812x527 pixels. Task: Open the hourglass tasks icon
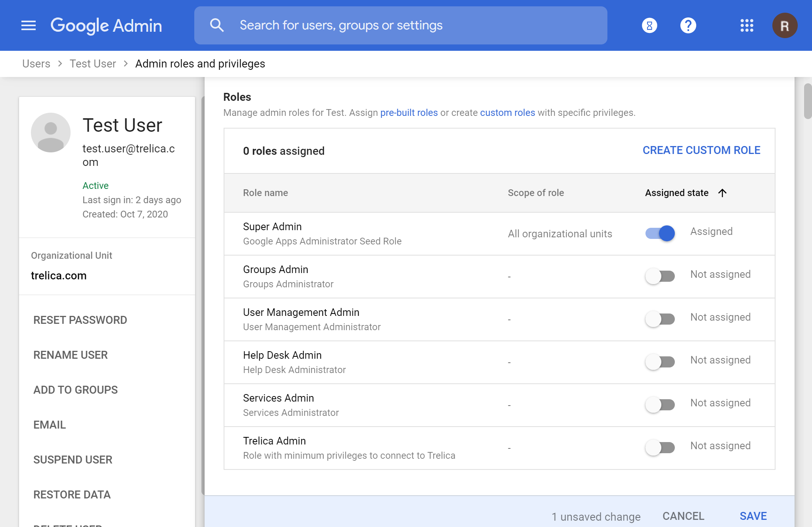649,25
